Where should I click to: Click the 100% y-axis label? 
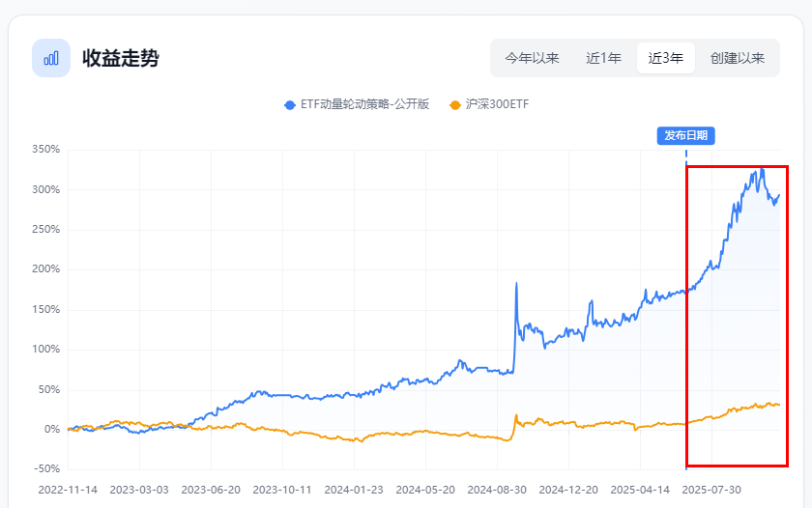[x=45, y=350]
